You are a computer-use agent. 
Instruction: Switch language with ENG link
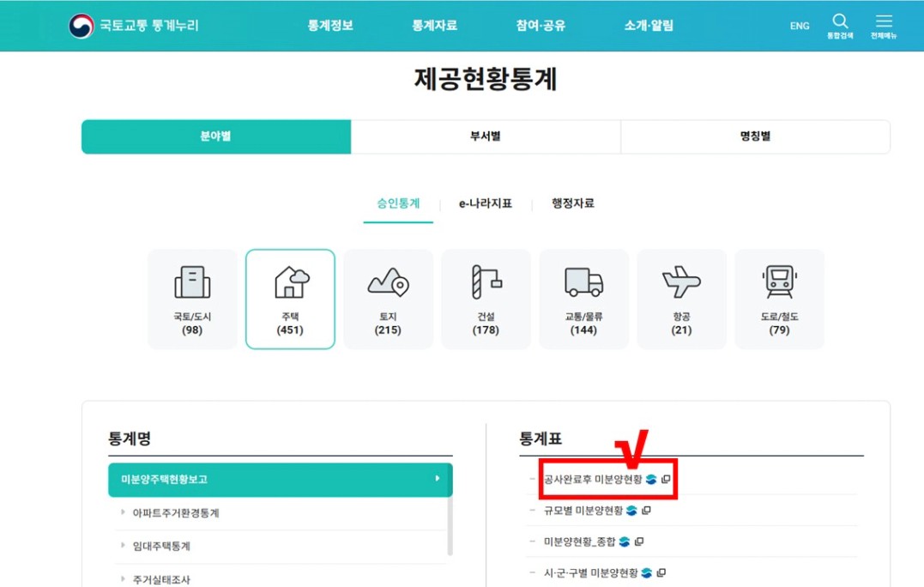(x=799, y=26)
